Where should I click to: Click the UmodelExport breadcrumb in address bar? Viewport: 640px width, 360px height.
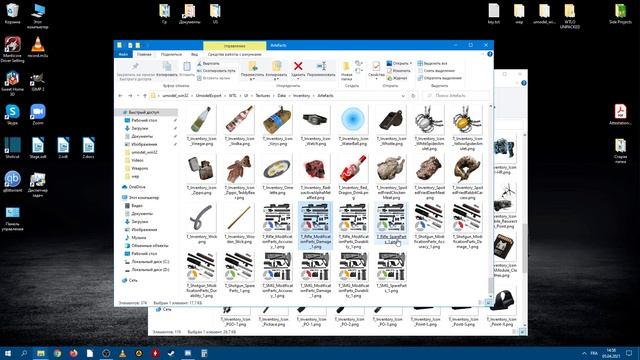coord(208,96)
